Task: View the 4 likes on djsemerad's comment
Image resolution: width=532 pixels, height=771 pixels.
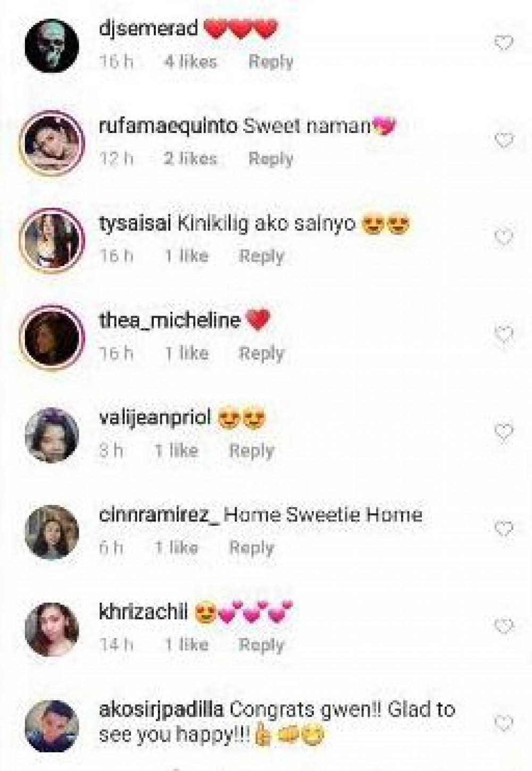Action: tap(190, 62)
